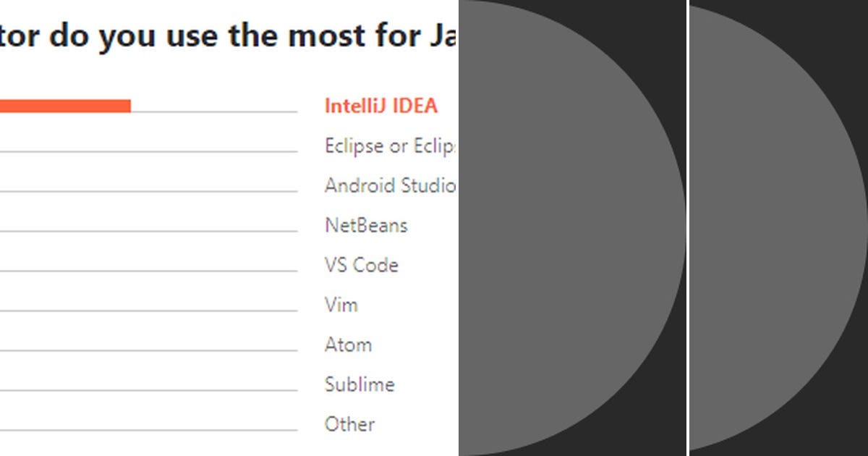Click the white vertical divider line

click(x=688, y=228)
